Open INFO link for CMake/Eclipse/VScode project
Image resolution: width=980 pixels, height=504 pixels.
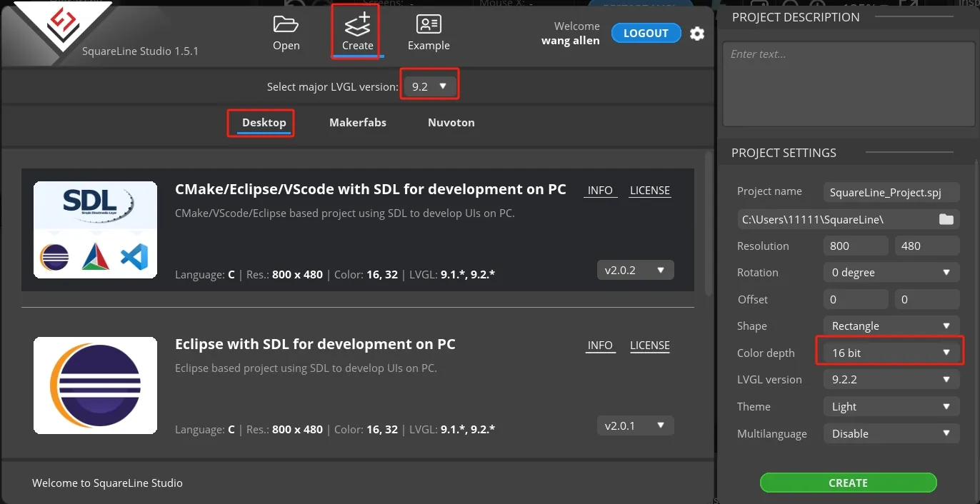click(600, 191)
